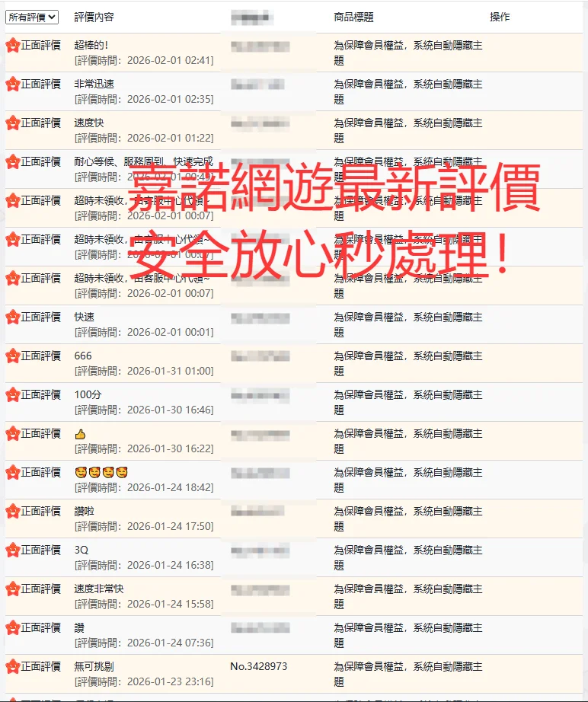Click the 商品標題 column header
588x702 pixels.
353,17
